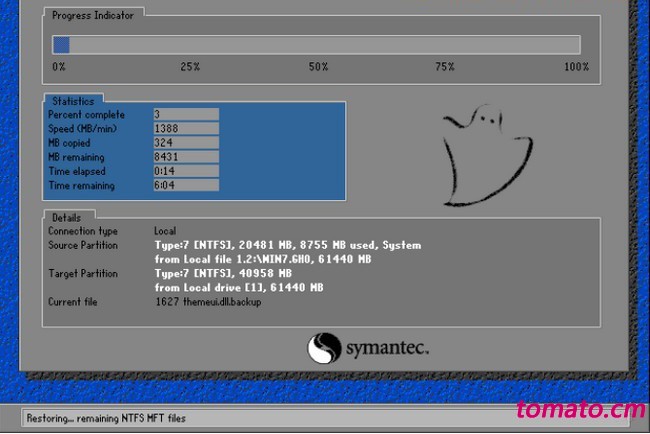Click the Source Partition label
Screen dimensions: 650x434
pos(83,245)
